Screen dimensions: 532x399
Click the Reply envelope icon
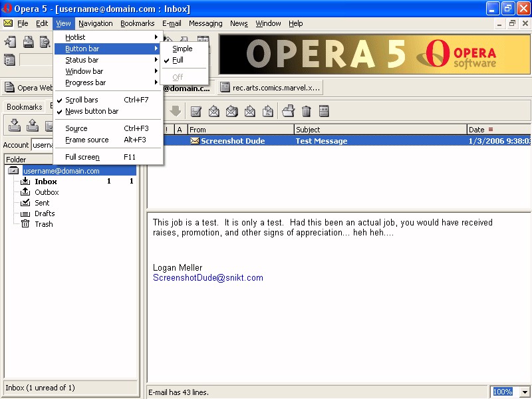click(213, 111)
